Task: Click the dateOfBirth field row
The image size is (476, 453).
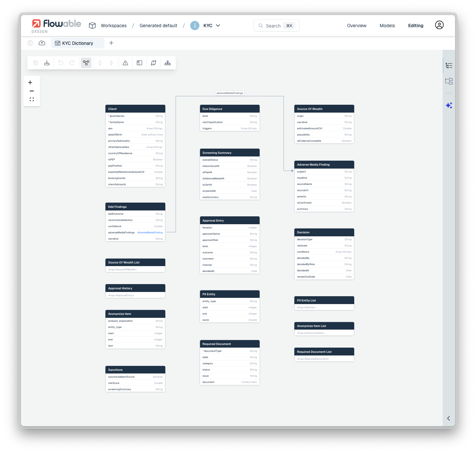Action: (x=135, y=135)
